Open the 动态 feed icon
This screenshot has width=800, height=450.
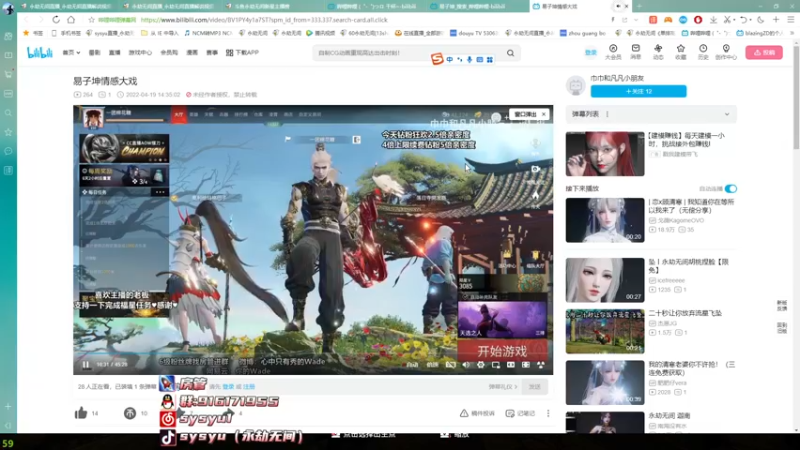[x=658, y=52]
